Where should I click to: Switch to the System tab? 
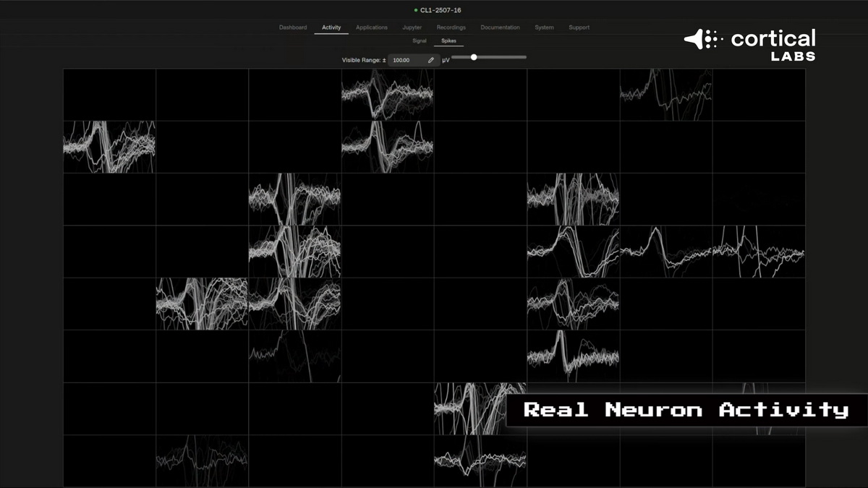(545, 27)
